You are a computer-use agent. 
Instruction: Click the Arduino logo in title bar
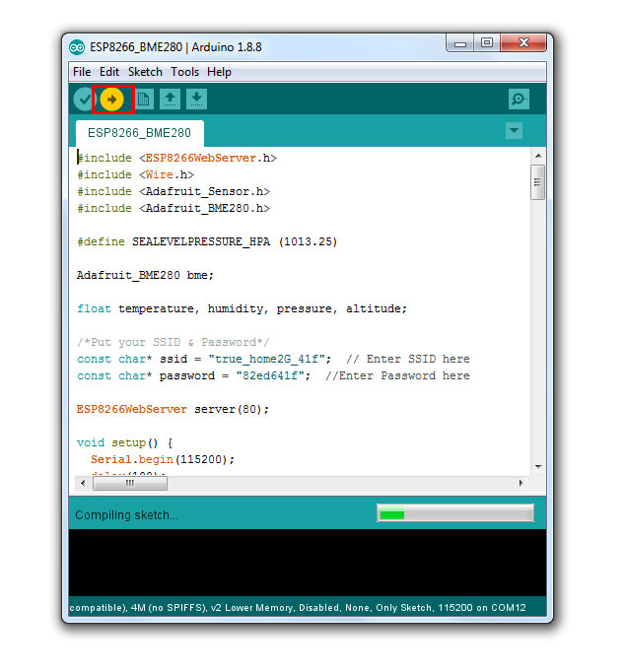[77, 47]
